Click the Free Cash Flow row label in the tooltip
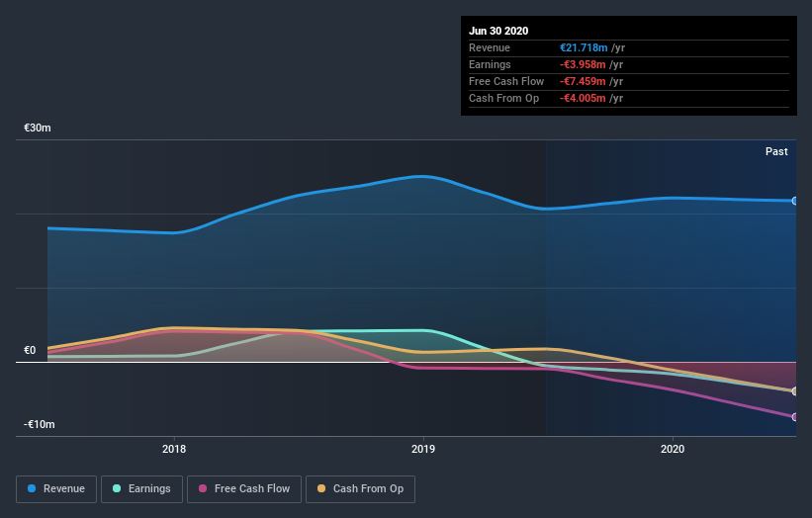 506,81
